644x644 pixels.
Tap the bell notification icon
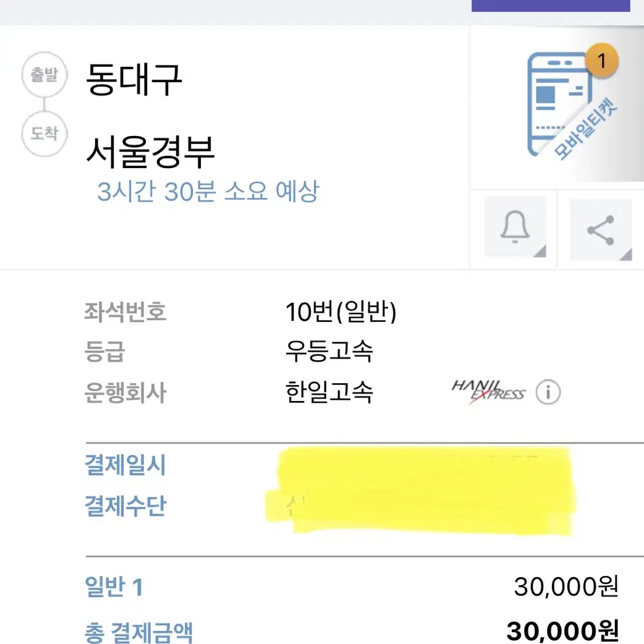click(x=515, y=226)
